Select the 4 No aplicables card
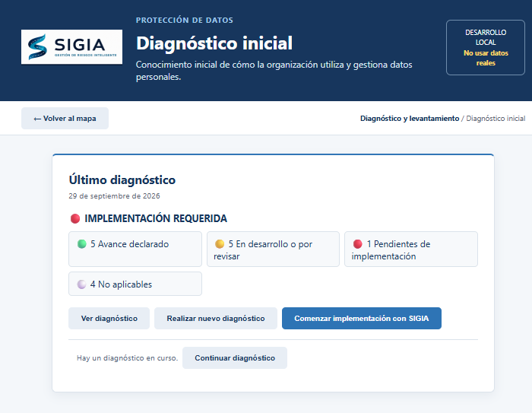Viewport: 532px width, 413px height. [x=135, y=284]
